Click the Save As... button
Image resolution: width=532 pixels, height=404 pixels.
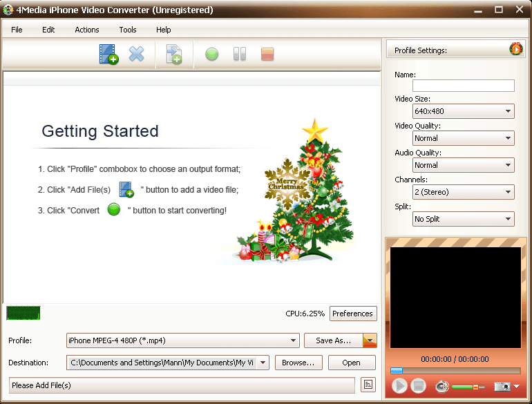(334, 340)
